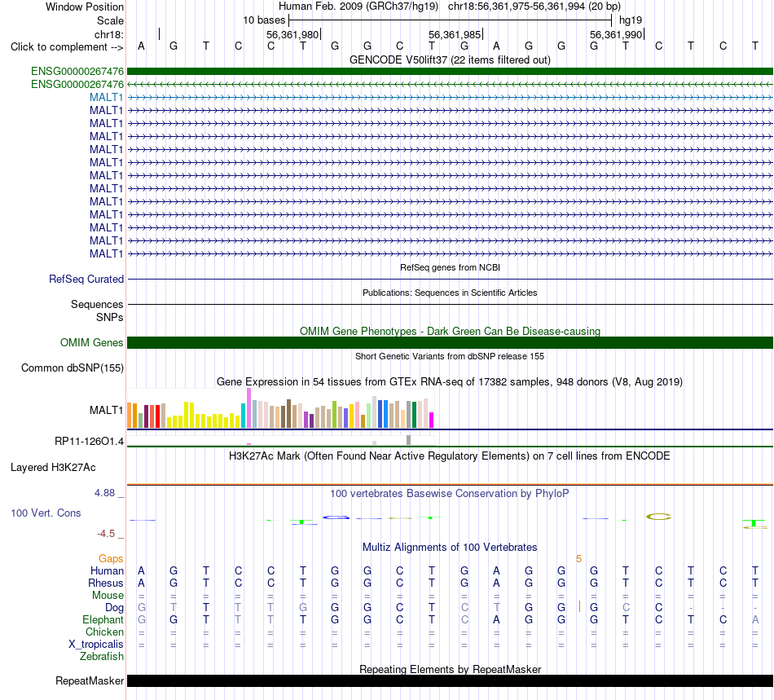Click the RefSeq Curated label
The height and width of the screenshot is (700, 774).
(86, 279)
